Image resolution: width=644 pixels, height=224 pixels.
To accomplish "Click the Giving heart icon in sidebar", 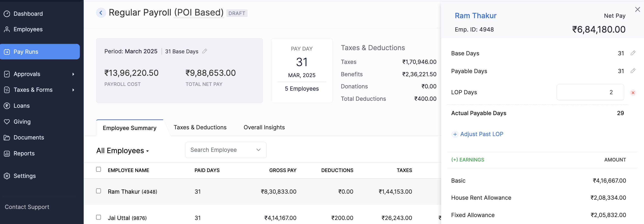I will [x=7, y=122].
